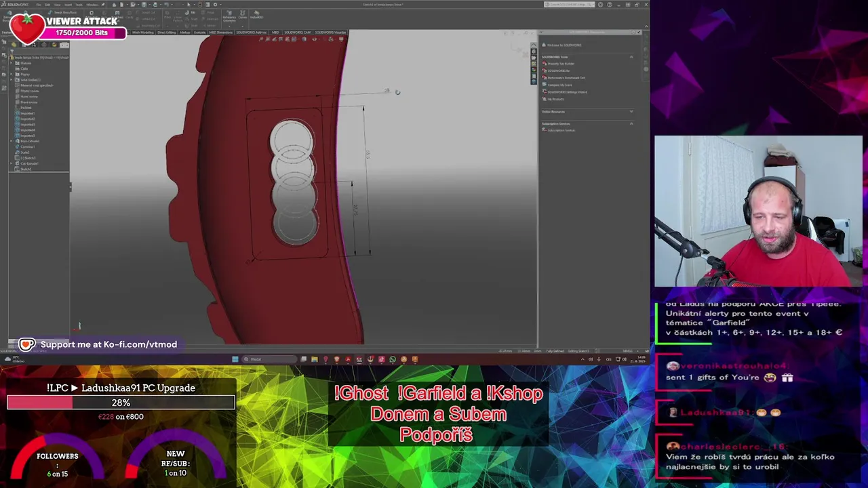
Task: Switch to the SOLIDWORKS CAM tab
Action: point(298,33)
